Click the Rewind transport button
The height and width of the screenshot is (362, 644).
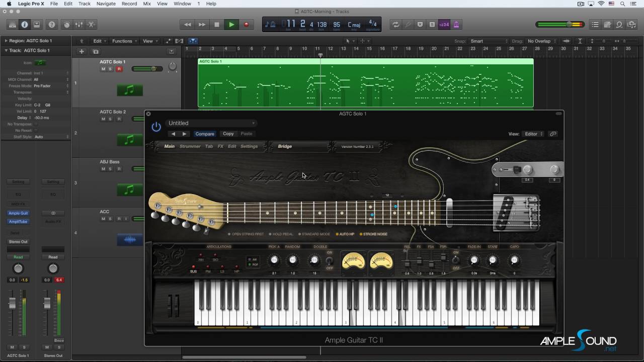pos(187,24)
